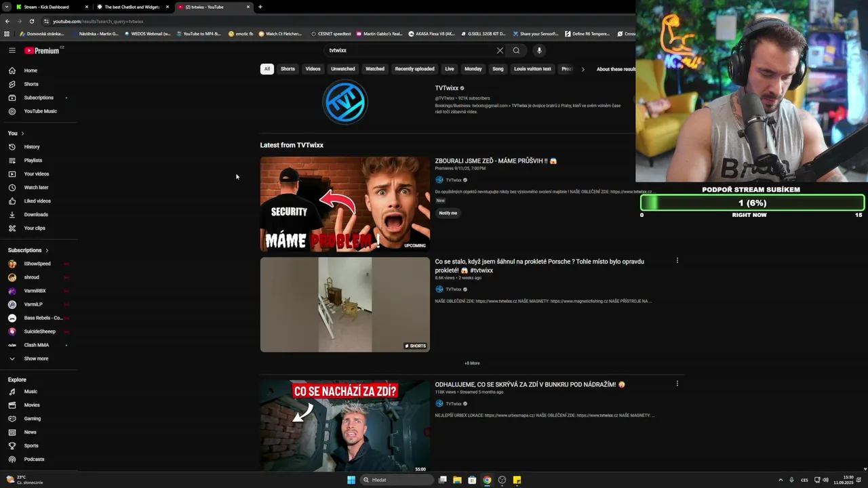The image size is (868, 488).
Task: Click the magnifier search button
Action: (x=516, y=50)
